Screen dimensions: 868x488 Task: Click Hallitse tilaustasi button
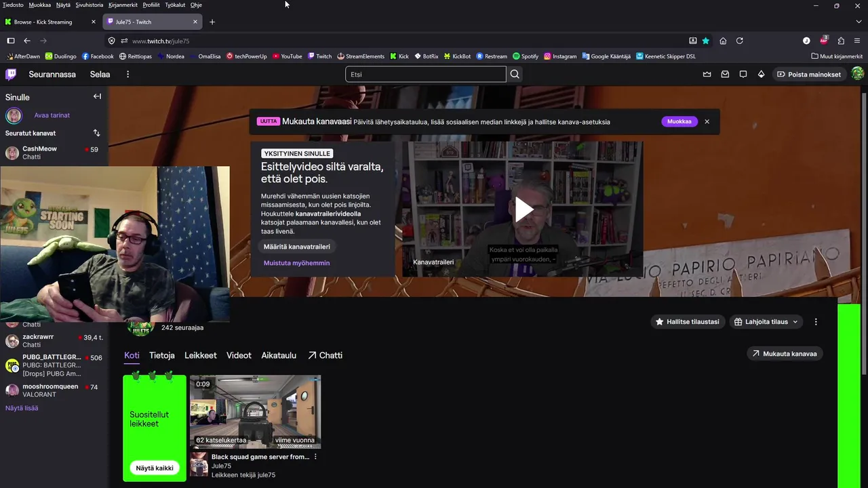688,322
